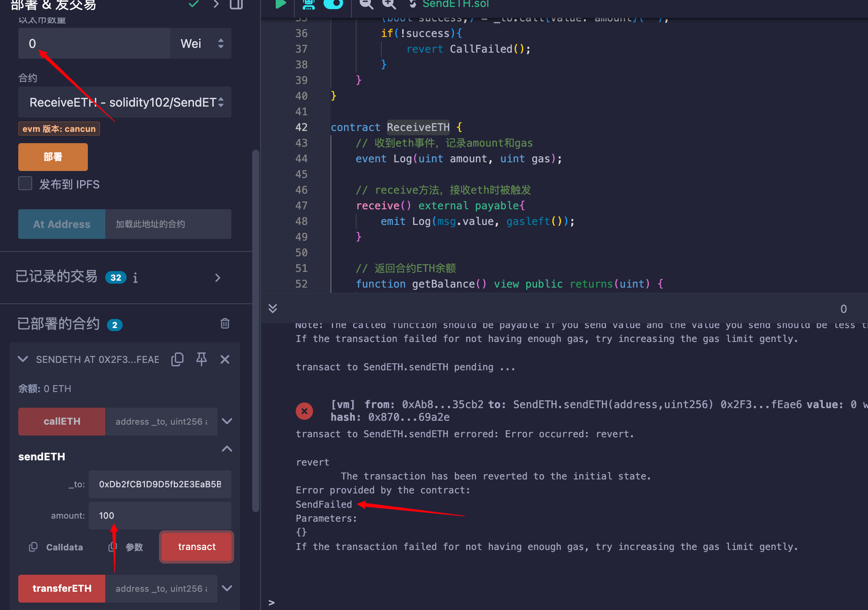Click the red transact button
Image resolution: width=868 pixels, height=610 pixels.
pos(197,547)
